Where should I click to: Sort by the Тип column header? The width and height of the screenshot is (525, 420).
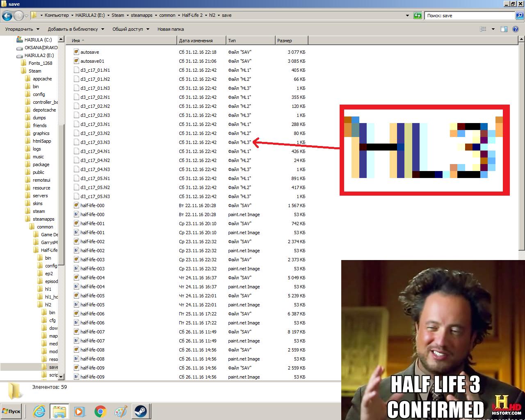(x=251, y=41)
